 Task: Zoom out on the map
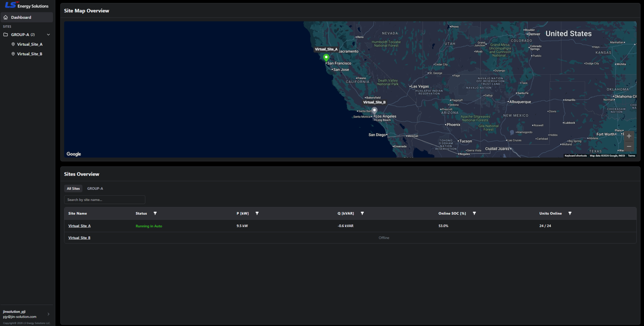pyautogui.click(x=629, y=146)
